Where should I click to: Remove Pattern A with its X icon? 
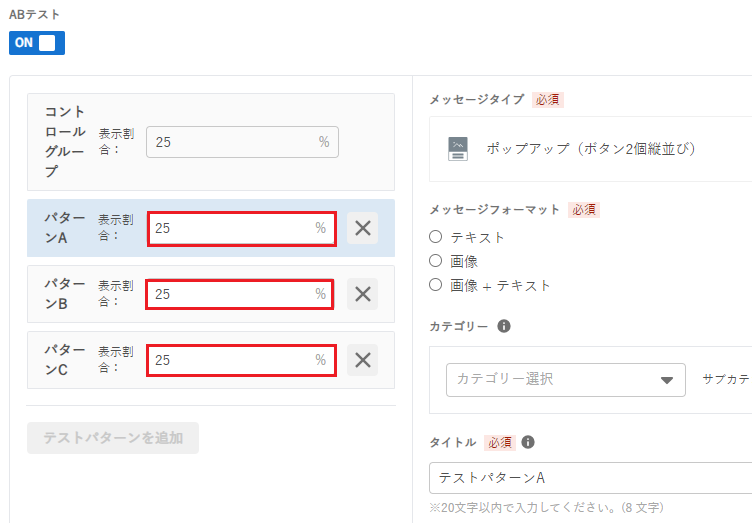pos(363,228)
